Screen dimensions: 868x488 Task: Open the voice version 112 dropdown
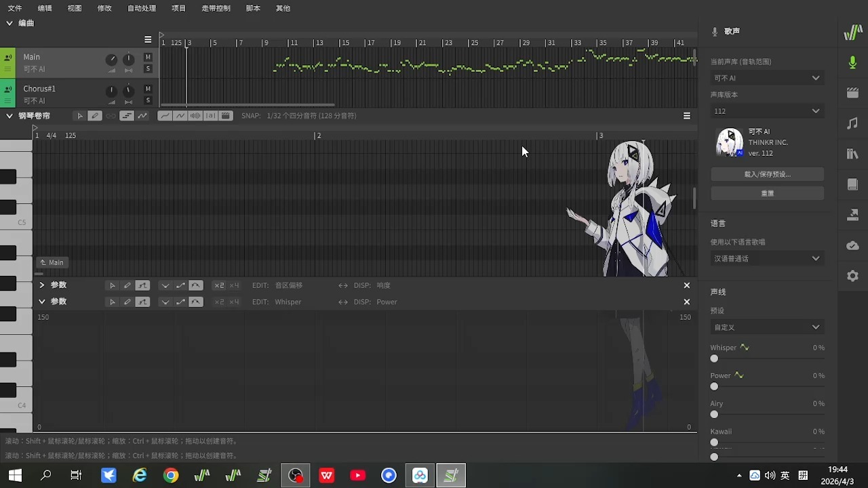pyautogui.click(x=767, y=111)
